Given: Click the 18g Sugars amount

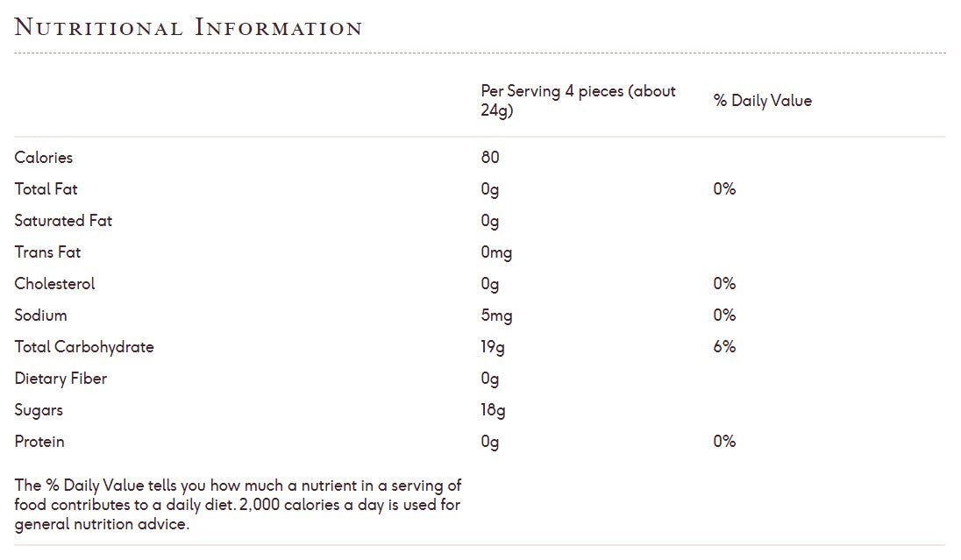Looking at the screenshot, I should tap(493, 410).
